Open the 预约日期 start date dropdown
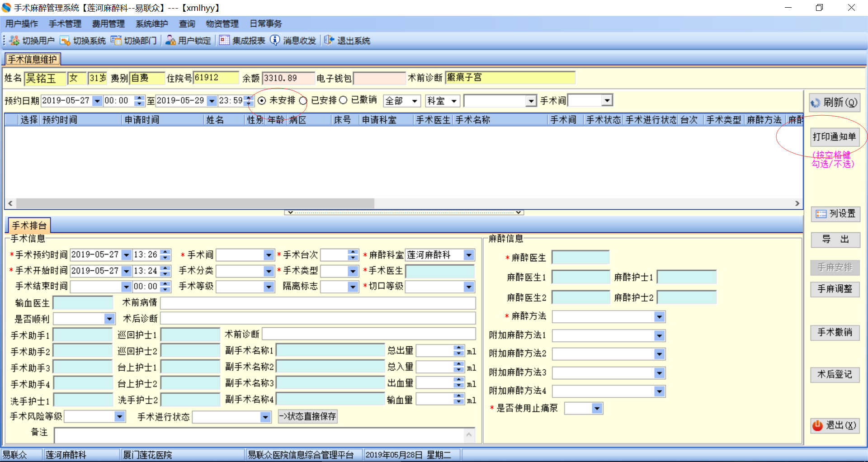Image resolution: width=868 pixels, height=462 pixels. click(97, 101)
